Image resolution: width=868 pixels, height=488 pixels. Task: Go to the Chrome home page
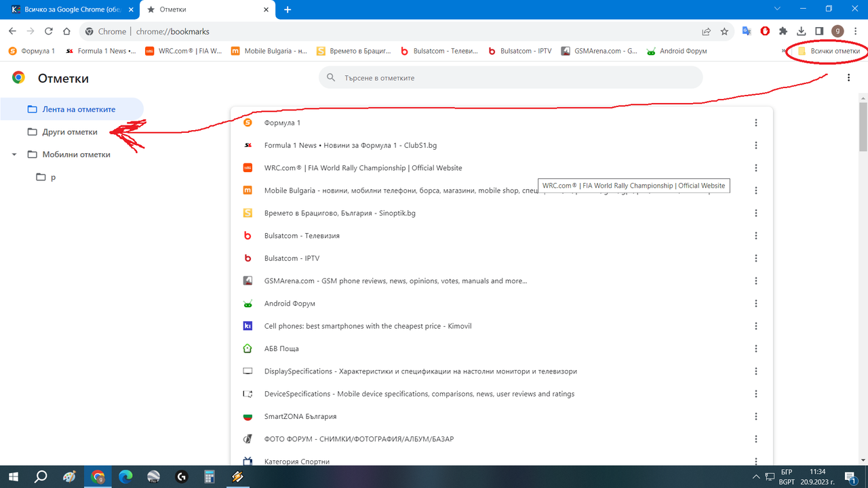pos(66,31)
